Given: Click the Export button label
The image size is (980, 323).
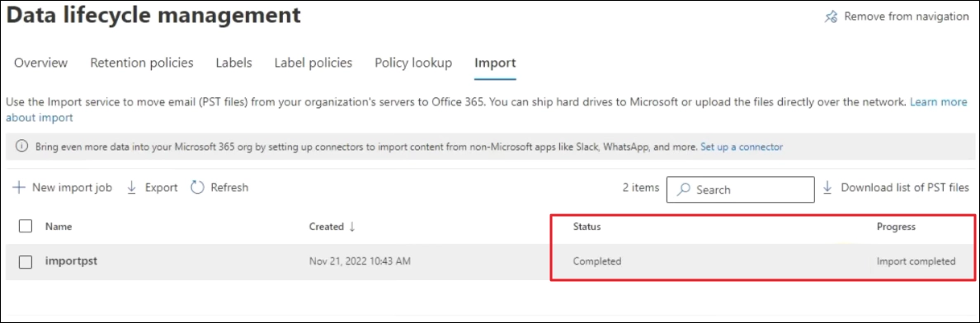Looking at the screenshot, I should tap(161, 187).
